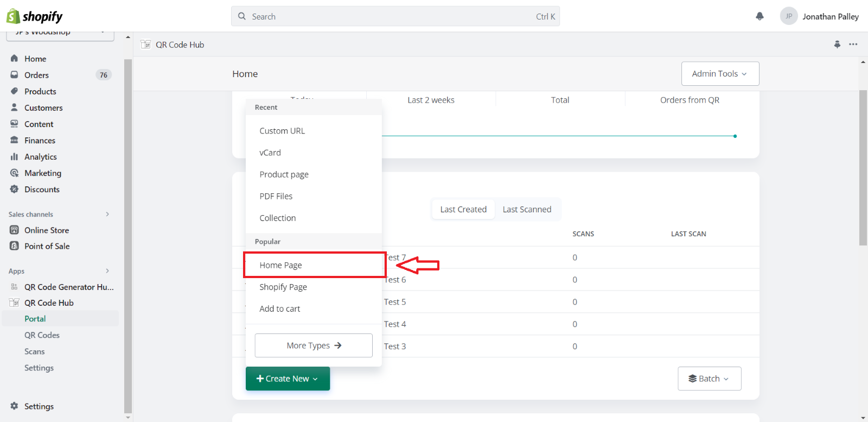
Task: Click the main page vertical scrollbar
Action: 863,168
